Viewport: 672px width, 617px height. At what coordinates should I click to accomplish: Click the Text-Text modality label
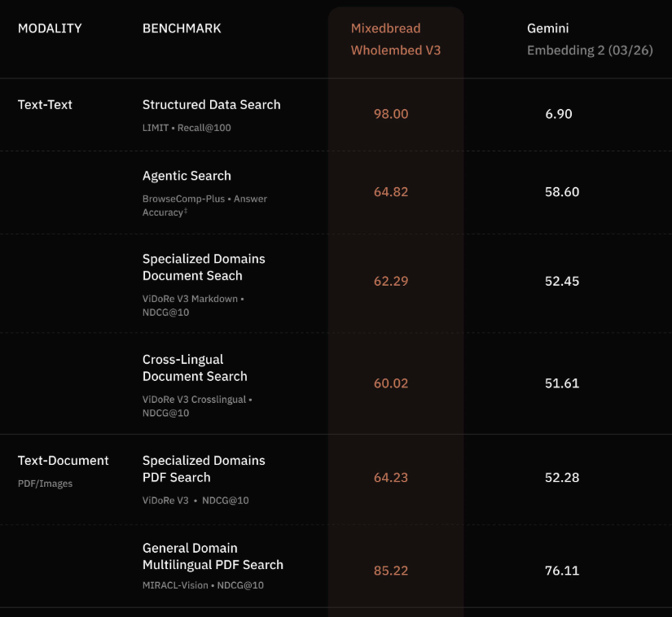[45, 105]
